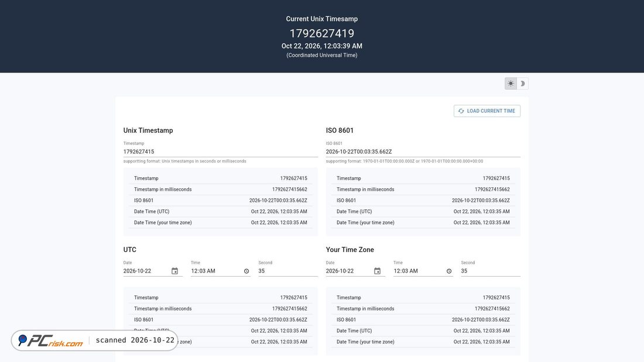Edit the Your Time Zone Second field

click(491, 271)
